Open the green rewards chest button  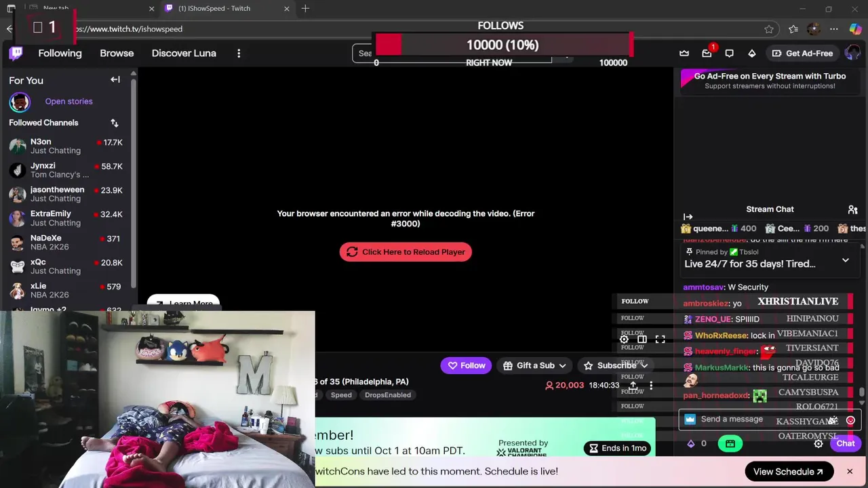point(730,444)
